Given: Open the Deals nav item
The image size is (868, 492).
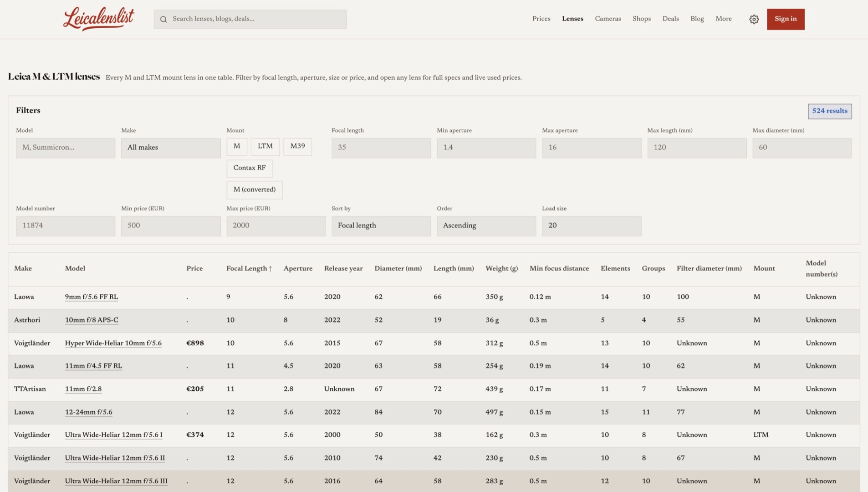Looking at the screenshot, I should coord(670,19).
